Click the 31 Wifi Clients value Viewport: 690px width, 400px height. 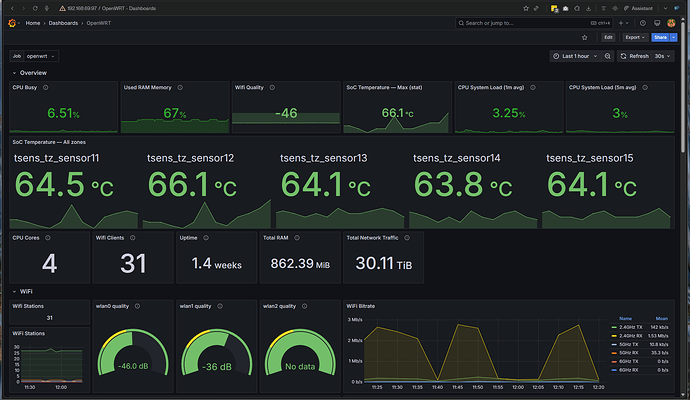[x=133, y=264]
